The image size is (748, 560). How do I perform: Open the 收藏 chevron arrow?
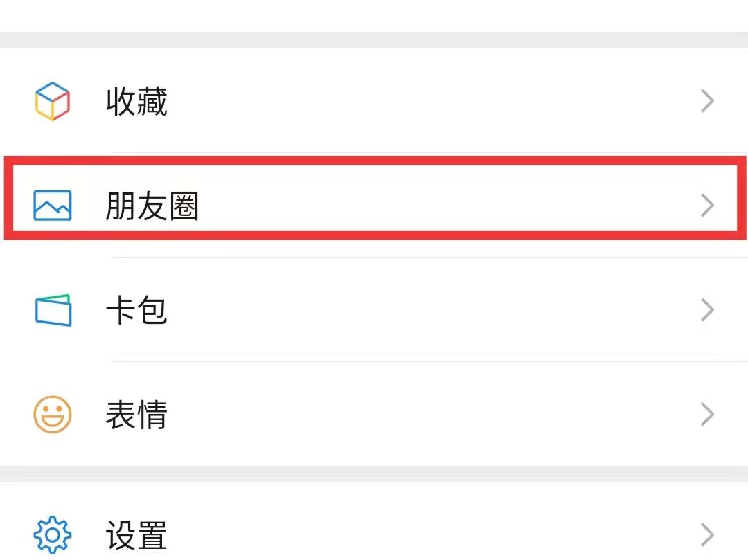click(x=706, y=101)
